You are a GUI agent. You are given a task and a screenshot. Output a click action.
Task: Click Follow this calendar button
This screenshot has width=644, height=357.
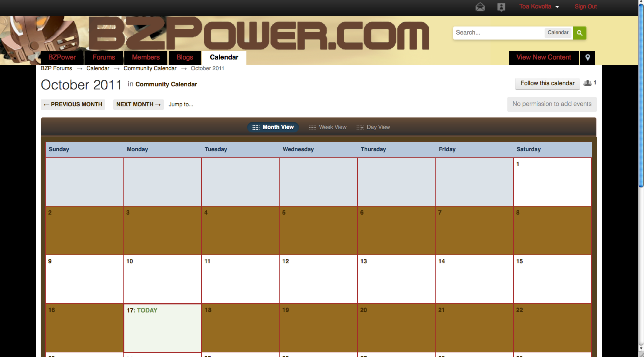[x=548, y=83]
